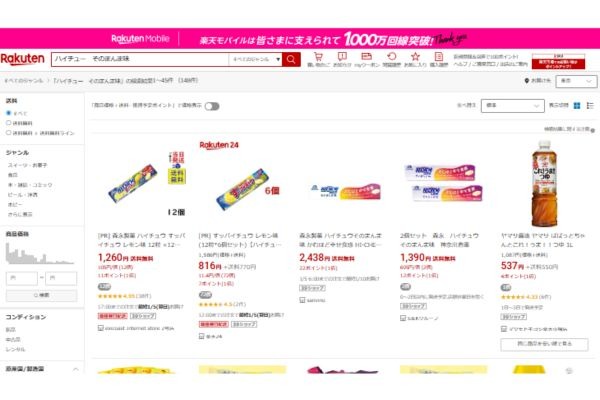Select the first shipping radio option
This screenshot has width=600, height=400.
tap(8, 113)
